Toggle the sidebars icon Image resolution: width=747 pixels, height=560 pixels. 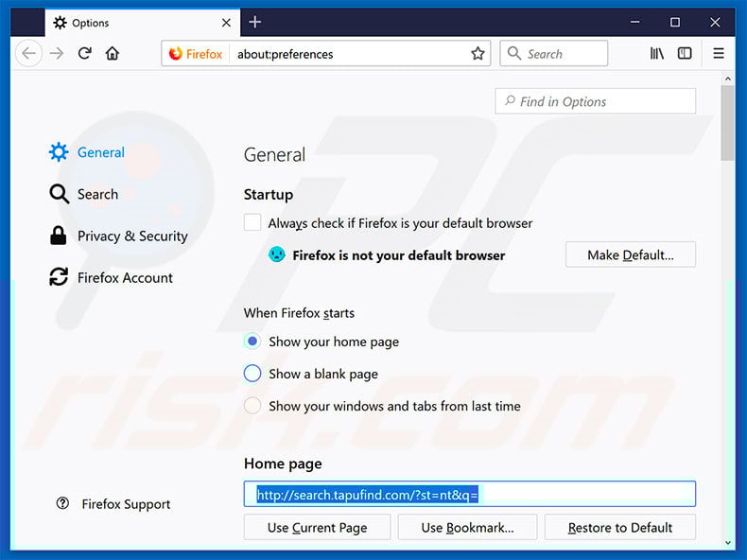[x=685, y=53]
